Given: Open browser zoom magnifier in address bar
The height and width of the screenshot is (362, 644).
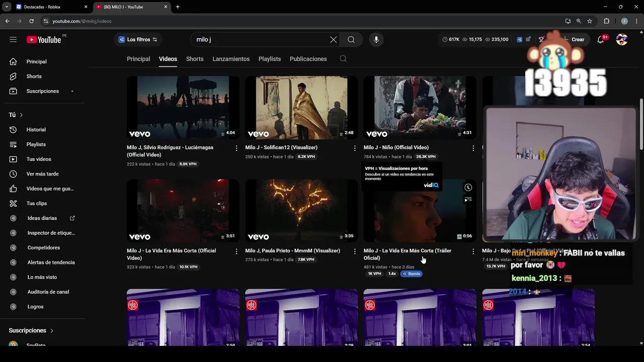Looking at the screenshot, I should [579, 21].
